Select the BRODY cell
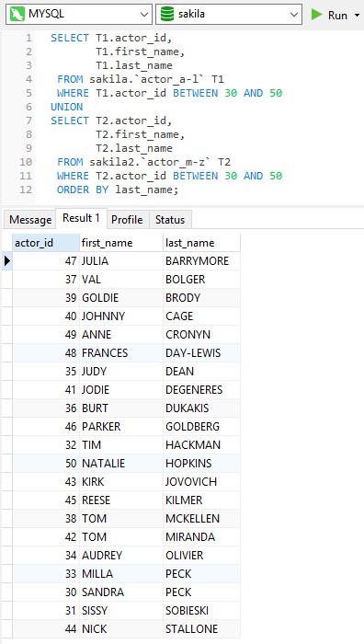The image size is (364, 644). (201, 298)
